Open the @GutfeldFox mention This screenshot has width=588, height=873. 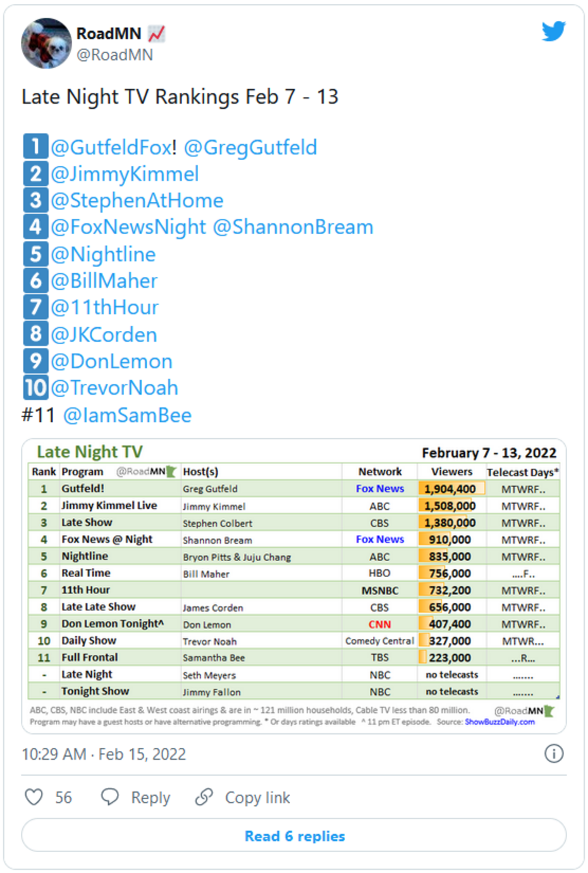coord(111,147)
